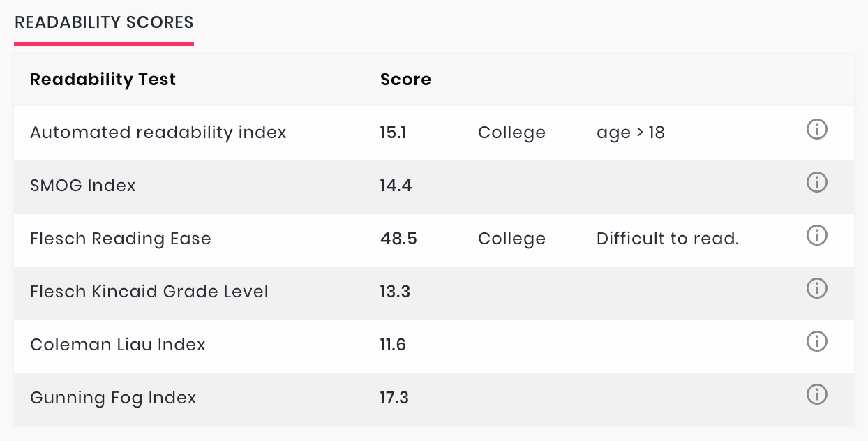Select the Readability Scores tab
Screen dimensions: 868x441
point(104,23)
